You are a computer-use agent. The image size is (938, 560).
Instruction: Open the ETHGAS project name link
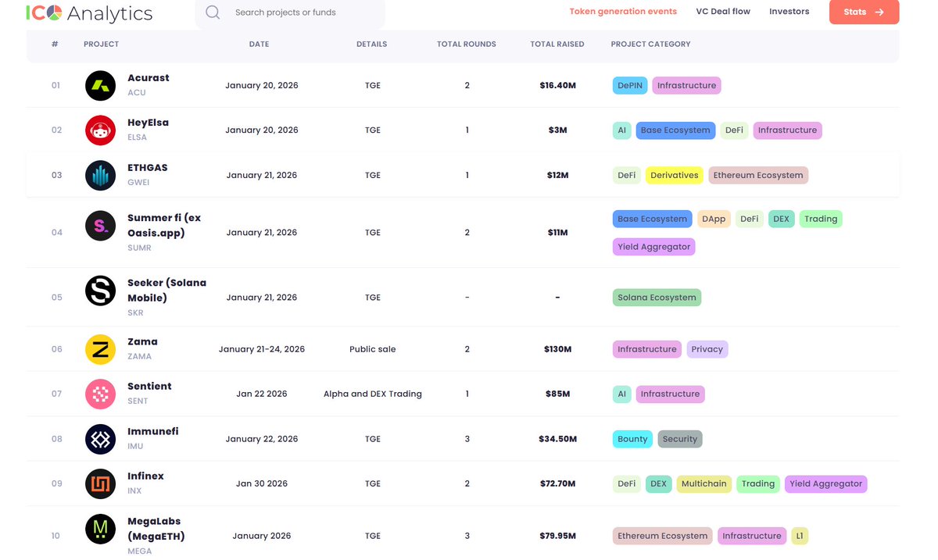click(x=148, y=168)
